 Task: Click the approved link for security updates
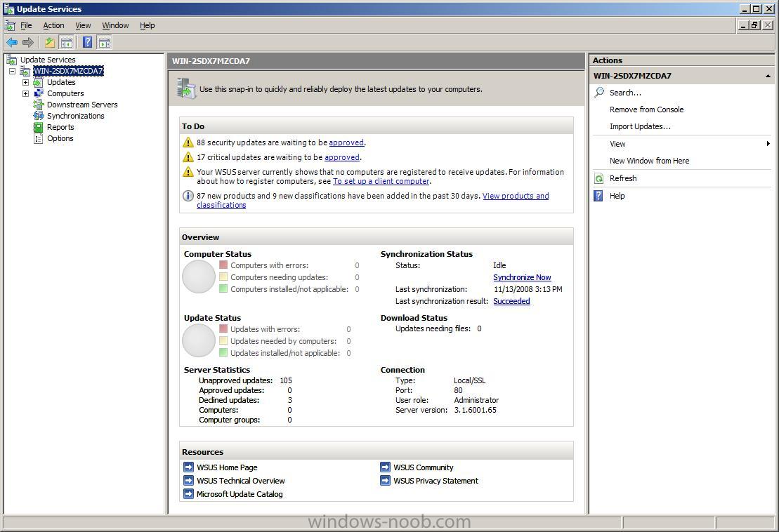coord(346,142)
